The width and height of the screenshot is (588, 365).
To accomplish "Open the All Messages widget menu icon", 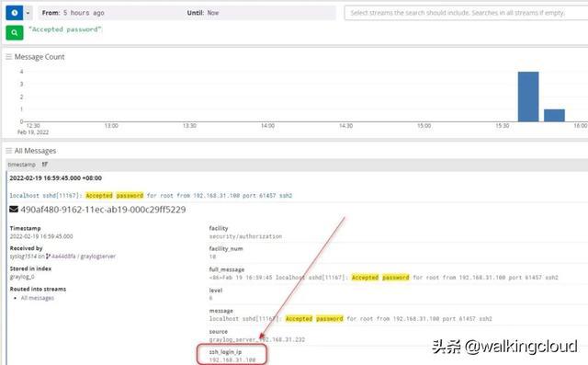I will coord(8,151).
